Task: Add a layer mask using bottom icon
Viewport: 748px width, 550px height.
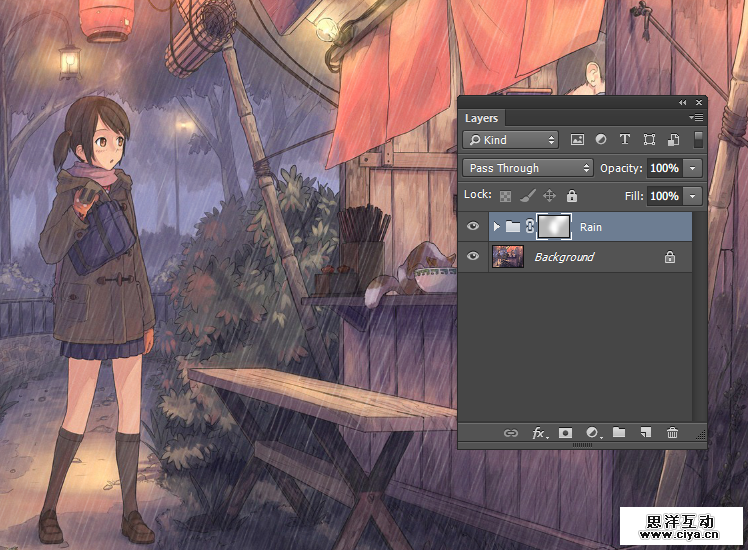Action: [565, 433]
